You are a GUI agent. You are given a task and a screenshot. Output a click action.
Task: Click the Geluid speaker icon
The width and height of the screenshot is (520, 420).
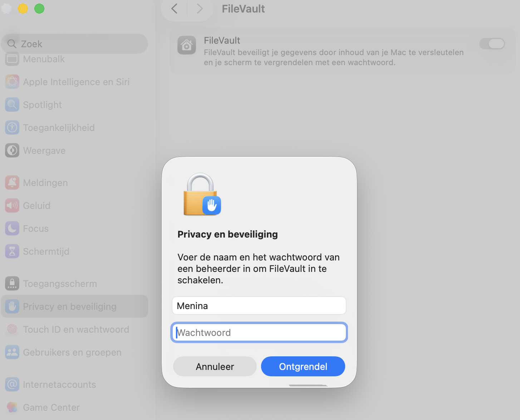(x=12, y=205)
